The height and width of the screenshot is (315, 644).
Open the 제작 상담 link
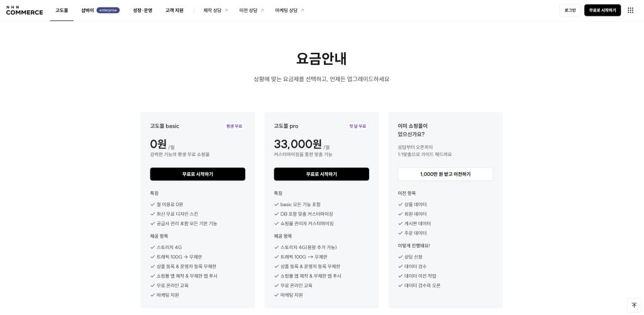click(x=213, y=10)
